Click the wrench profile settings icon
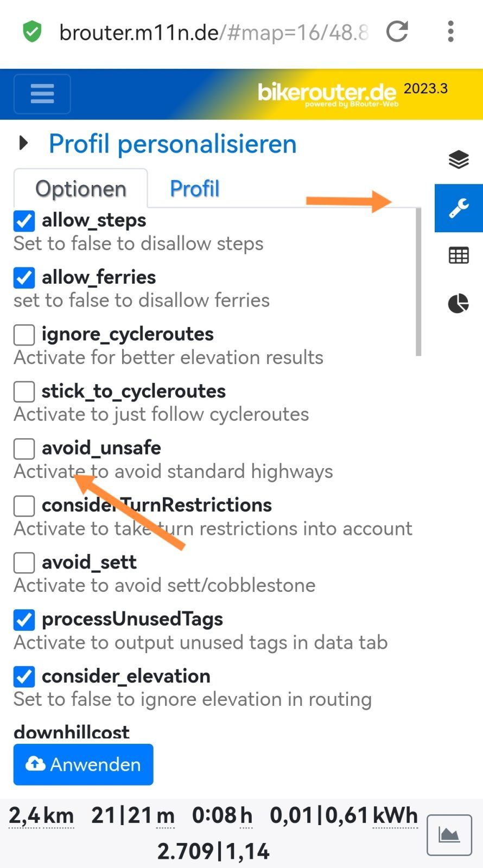483x868 pixels. pyautogui.click(x=459, y=208)
